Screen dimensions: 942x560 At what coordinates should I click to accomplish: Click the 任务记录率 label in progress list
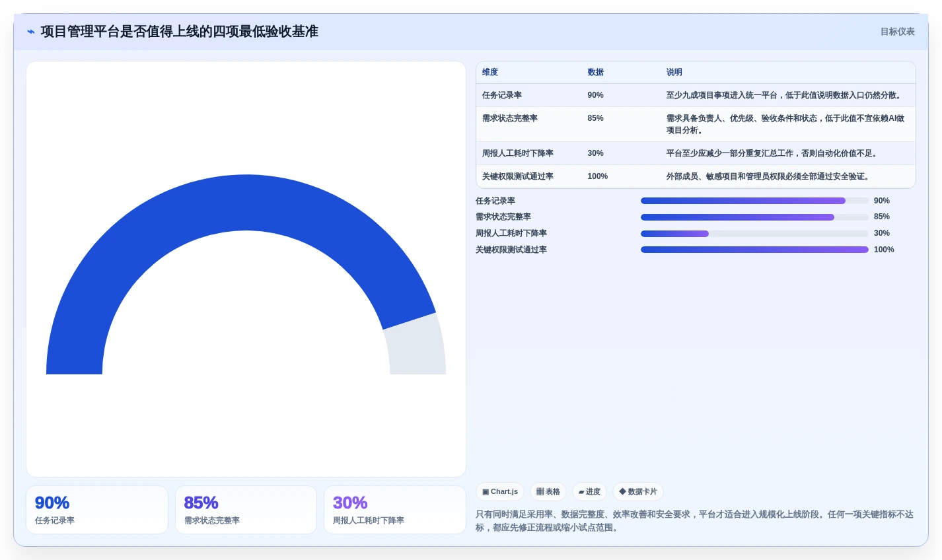click(495, 201)
